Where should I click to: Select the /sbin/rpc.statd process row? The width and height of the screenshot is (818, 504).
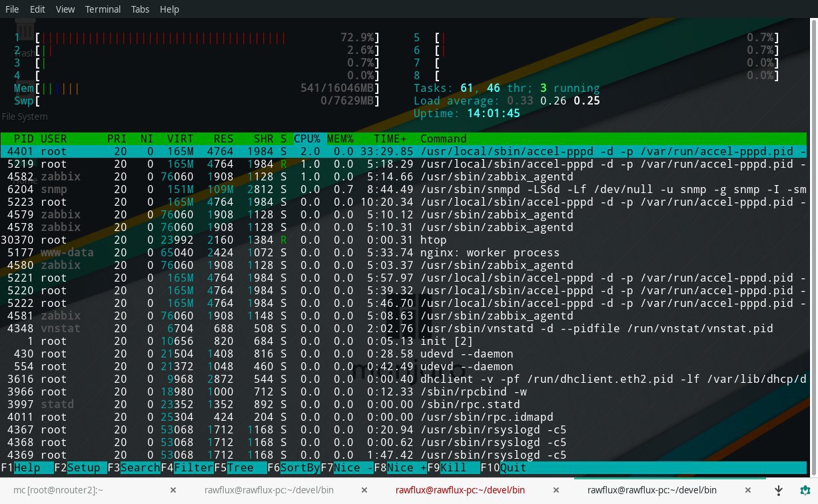tap(404, 404)
